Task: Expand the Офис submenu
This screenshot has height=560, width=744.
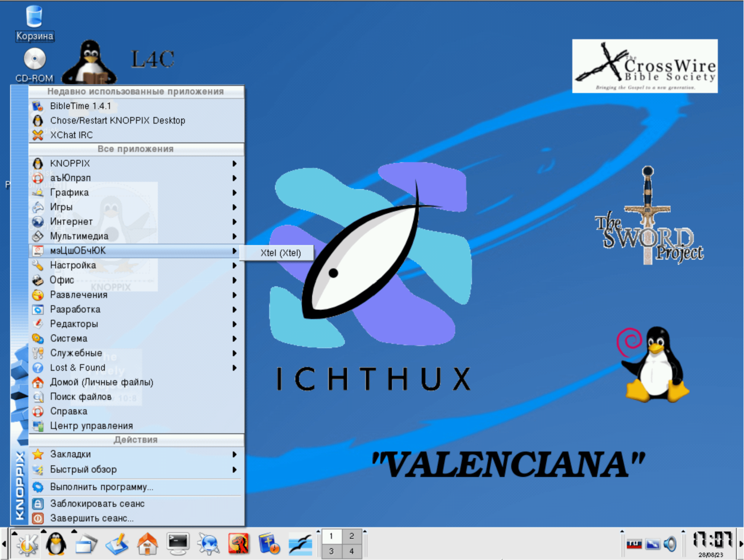Action: pyautogui.click(x=136, y=280)
